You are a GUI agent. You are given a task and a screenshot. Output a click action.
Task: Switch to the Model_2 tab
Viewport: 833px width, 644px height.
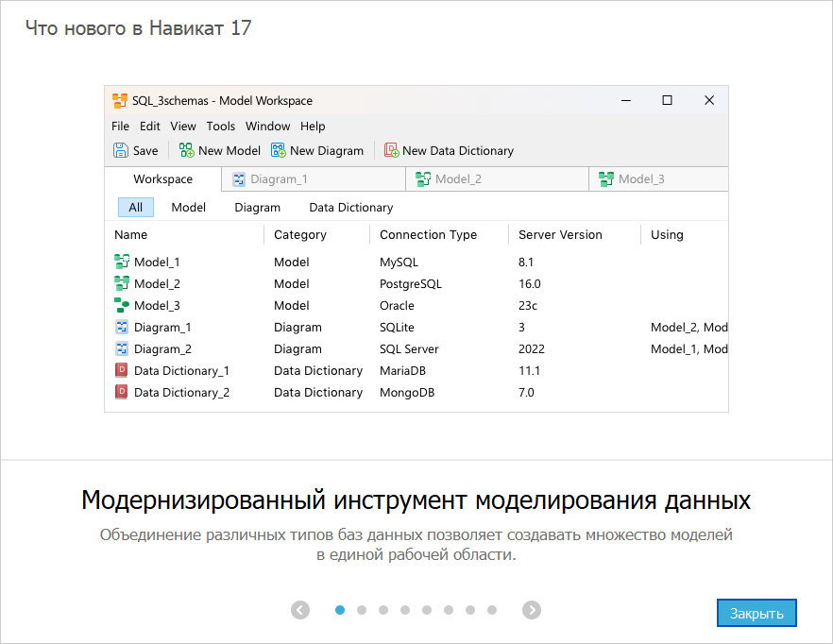(x=458, y=178)
